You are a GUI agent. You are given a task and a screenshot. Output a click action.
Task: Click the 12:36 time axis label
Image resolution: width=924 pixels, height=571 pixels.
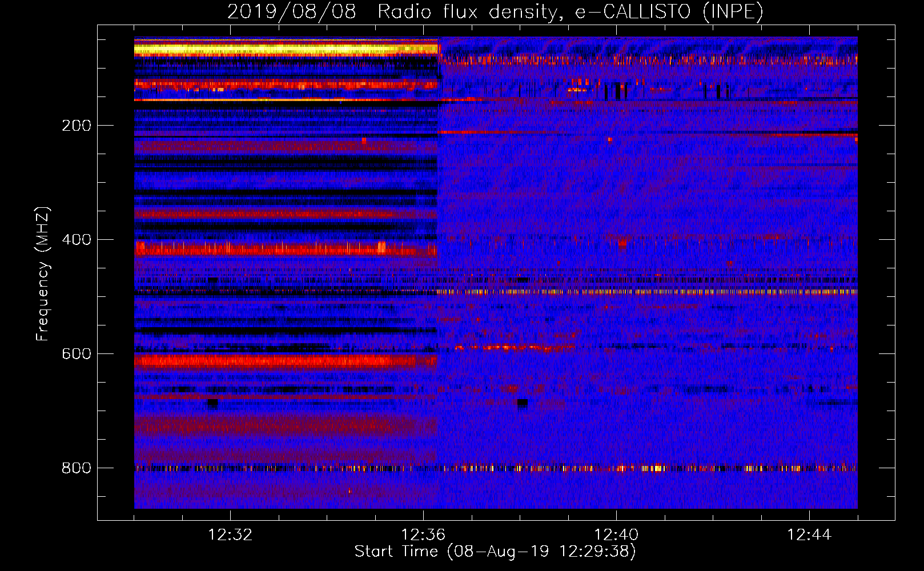pos(423,535)
